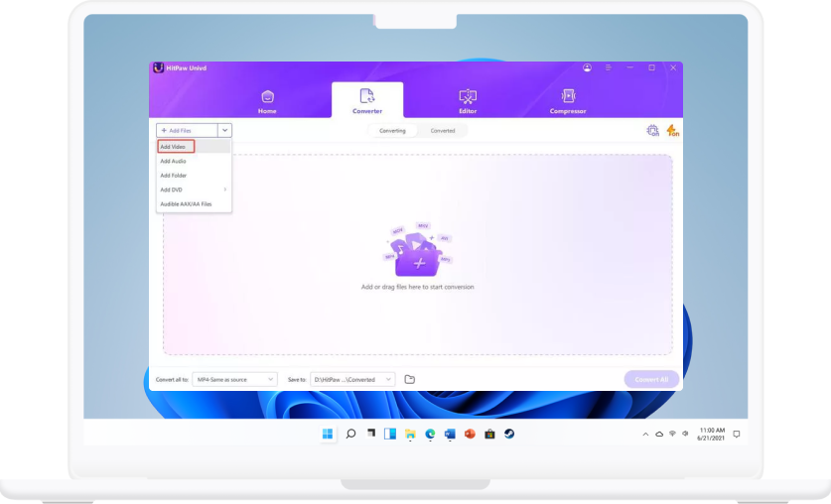Expand the Add DVD submenu

pyautogui.click(x=194, y=189)
